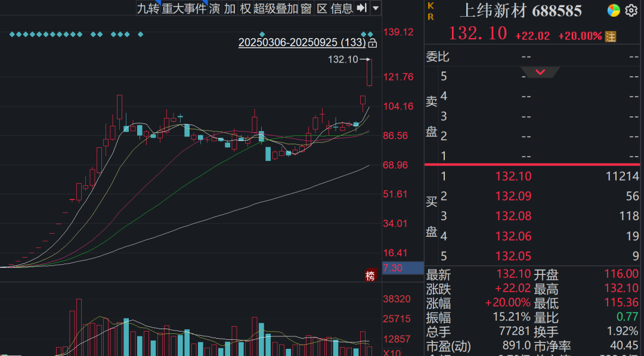
Task: Click the 139.12 axis price label
Action: (398, 32)
